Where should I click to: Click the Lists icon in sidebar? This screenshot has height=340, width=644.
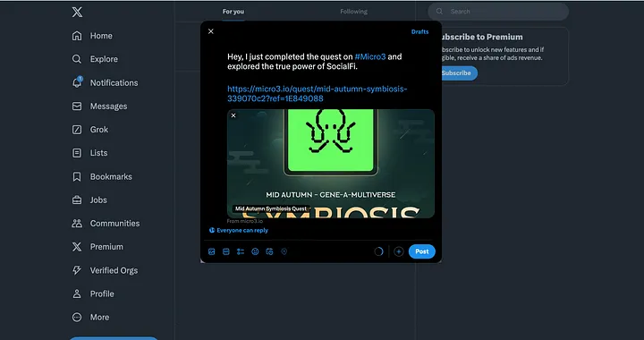tap(77, 153)
